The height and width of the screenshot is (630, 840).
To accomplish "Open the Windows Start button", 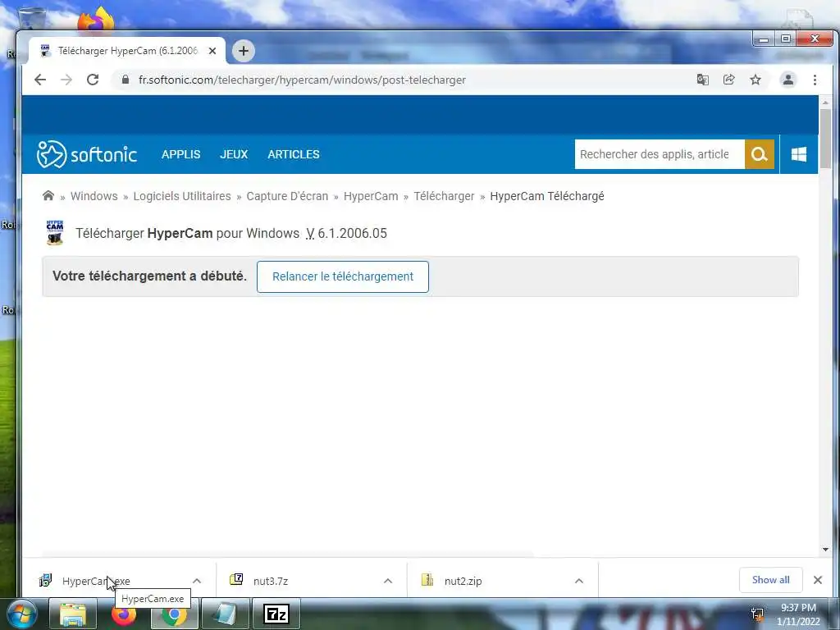I will click(21, 614).
